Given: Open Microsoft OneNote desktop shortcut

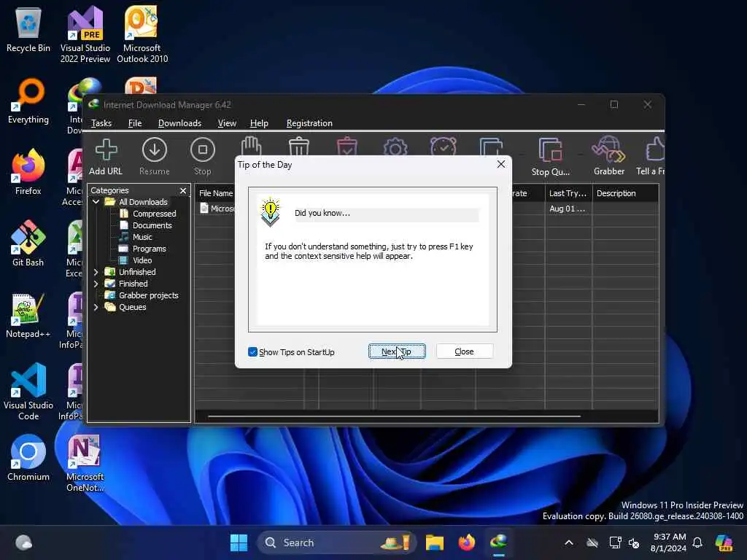Looking at the screenshot, I should click(85, 463).
